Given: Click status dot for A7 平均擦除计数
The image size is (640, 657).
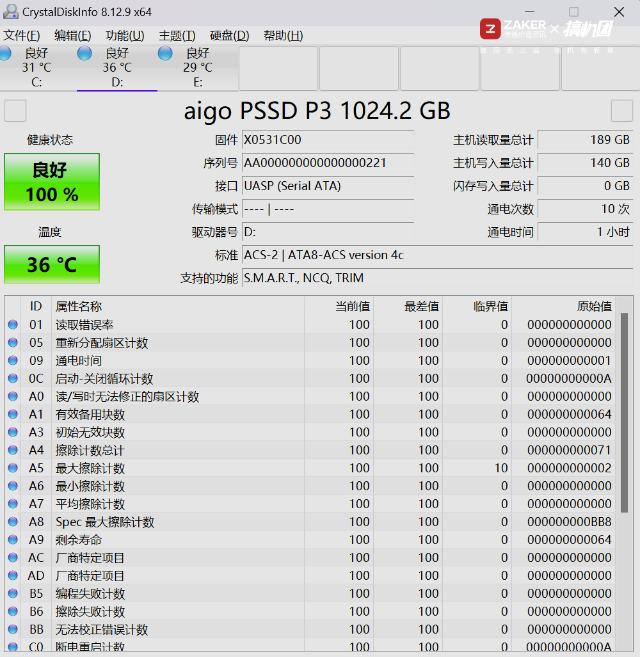Looking at the screenshot, I should [13, 504].
